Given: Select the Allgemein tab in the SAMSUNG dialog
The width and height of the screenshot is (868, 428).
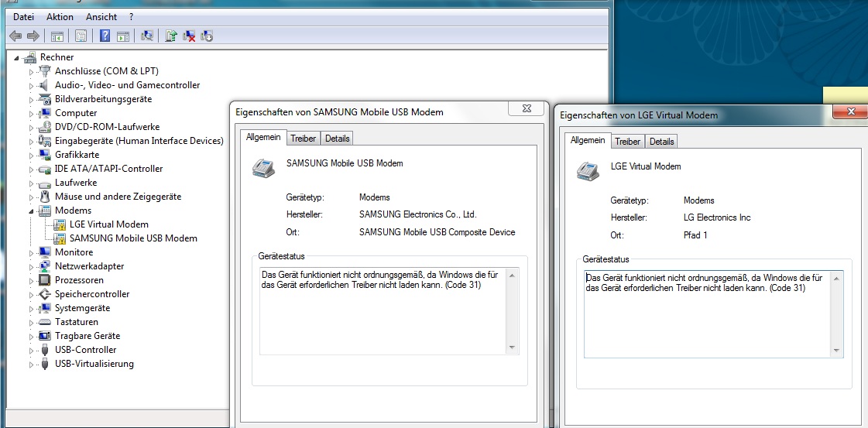Looking at the screenshot, I should (x=263, y=137).
